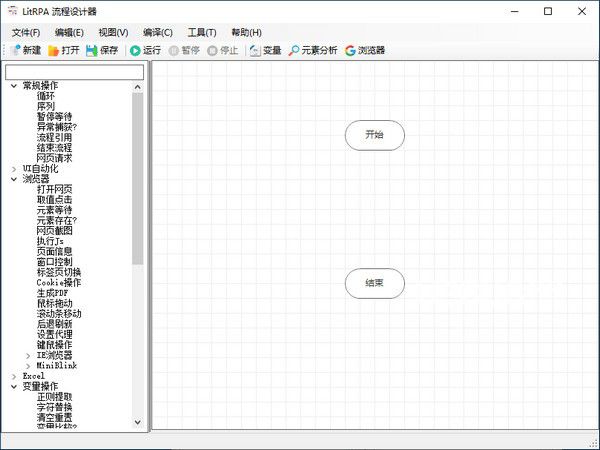
Task: Select 流程引用 activity
Action: point(54,137)
